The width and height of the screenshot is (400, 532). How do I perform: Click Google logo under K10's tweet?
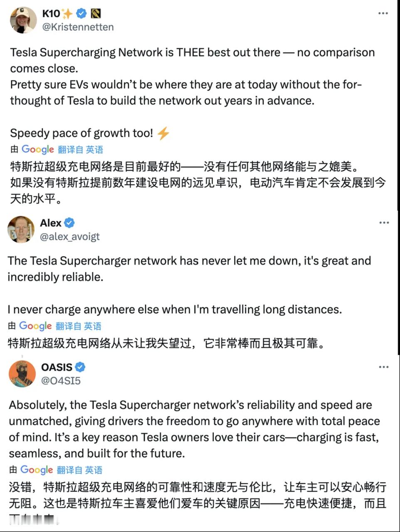point(38,149)
